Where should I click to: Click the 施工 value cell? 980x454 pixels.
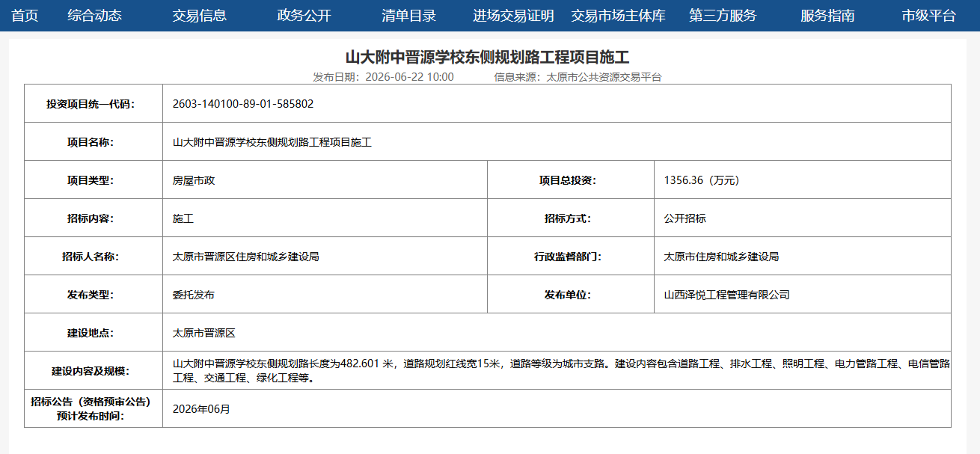point(325,218)
